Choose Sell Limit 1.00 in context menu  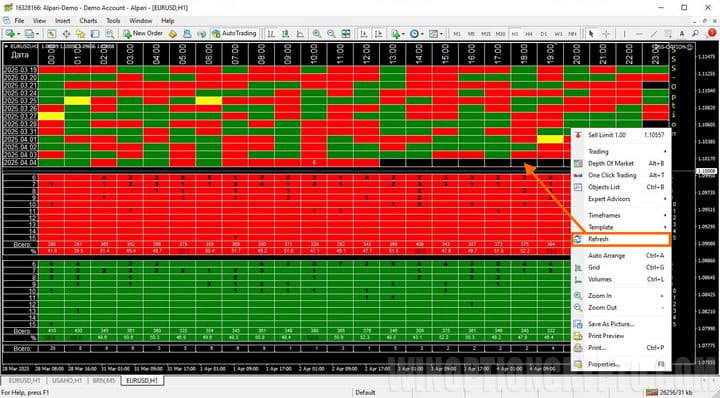pos(621,135)
